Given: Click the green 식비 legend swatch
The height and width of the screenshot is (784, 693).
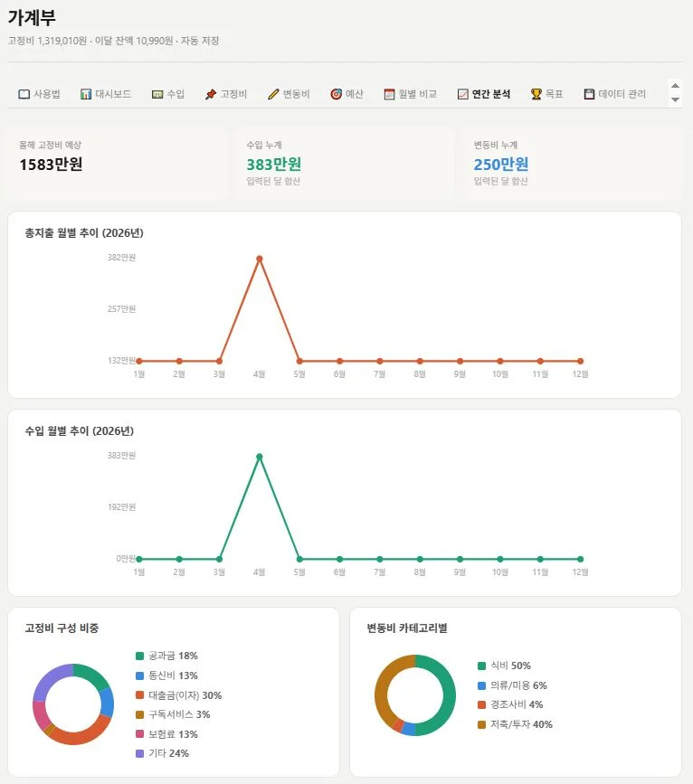Looking at the screenshot, I should 482,666.
